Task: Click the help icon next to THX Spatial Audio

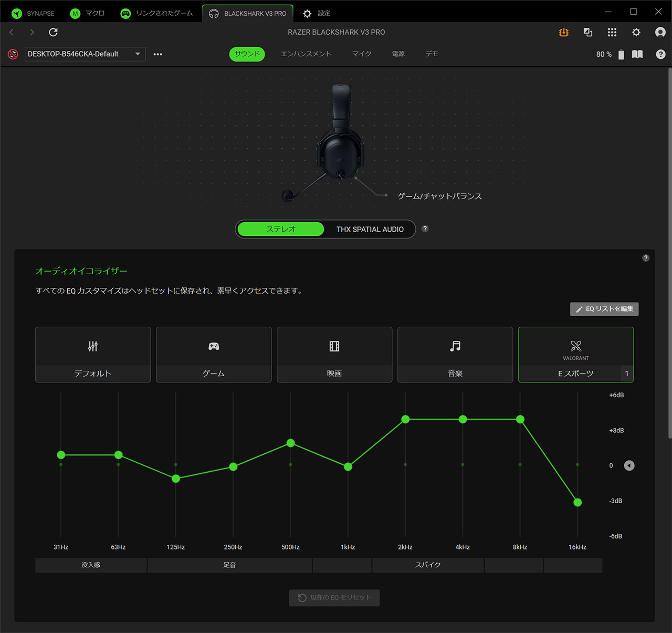Action: click(x=425, y=229)
